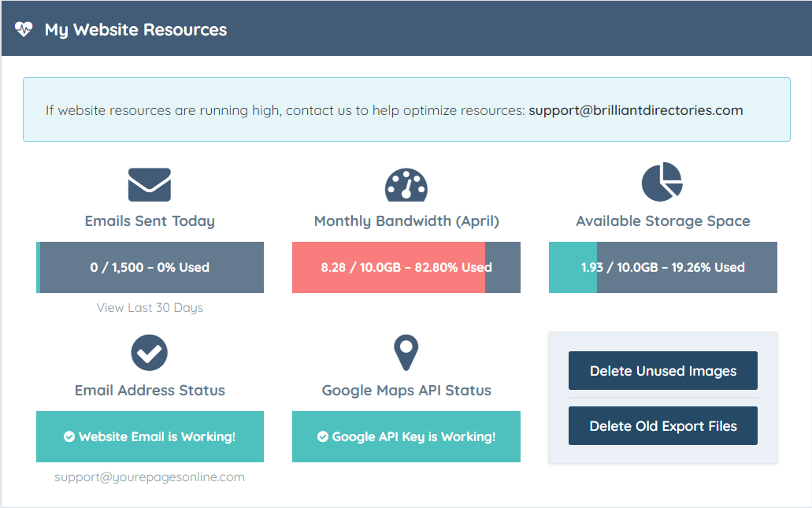812x508 pixels.
Task: Click the support@yourepagesonline.com address
Action: (x=149, y=476)
